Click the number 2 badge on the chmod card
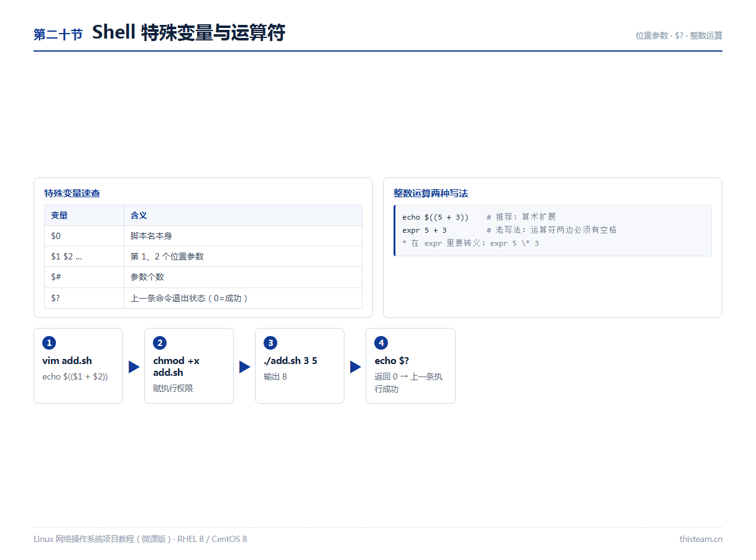The image size is (756, 560). point(160,343)
